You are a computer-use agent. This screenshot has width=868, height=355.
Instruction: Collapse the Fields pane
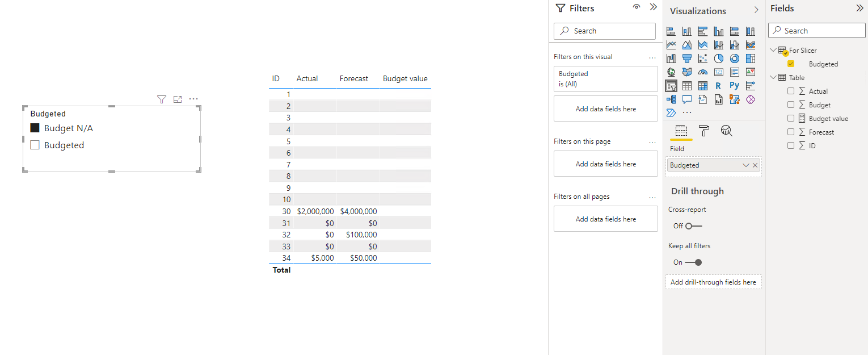(859, 8)
